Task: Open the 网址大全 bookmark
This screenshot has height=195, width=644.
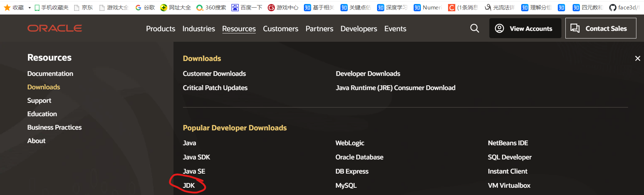Action: pyautogui.click(x=176, y=8)
